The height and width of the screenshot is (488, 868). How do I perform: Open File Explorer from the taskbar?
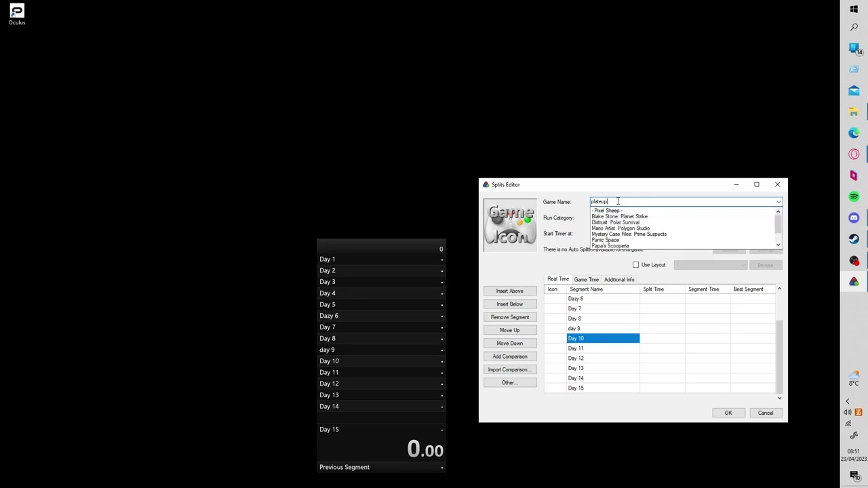click(x=854, y=111)
